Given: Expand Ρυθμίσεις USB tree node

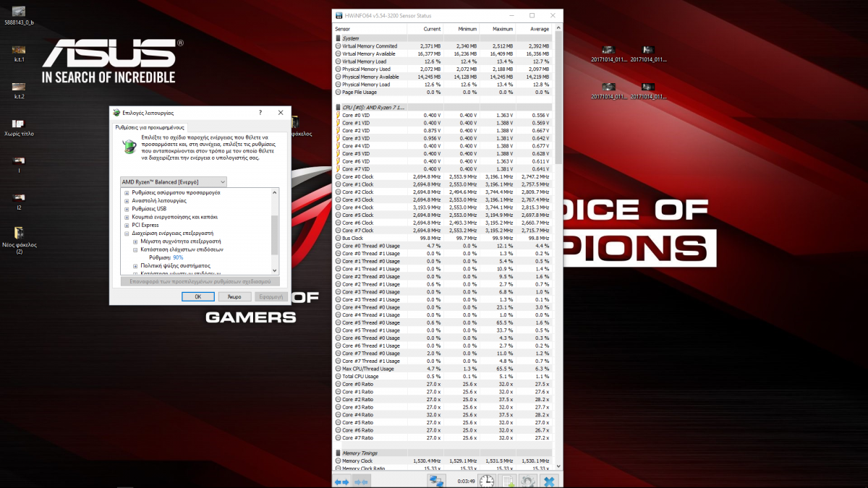Looking at the screenshot, I should (x=127, y=209).
